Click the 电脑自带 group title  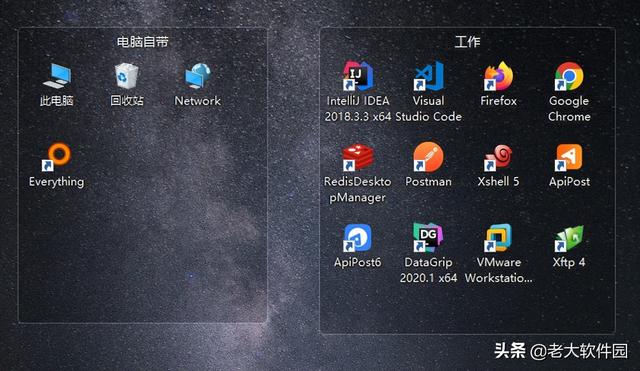[x=142, y=42]
